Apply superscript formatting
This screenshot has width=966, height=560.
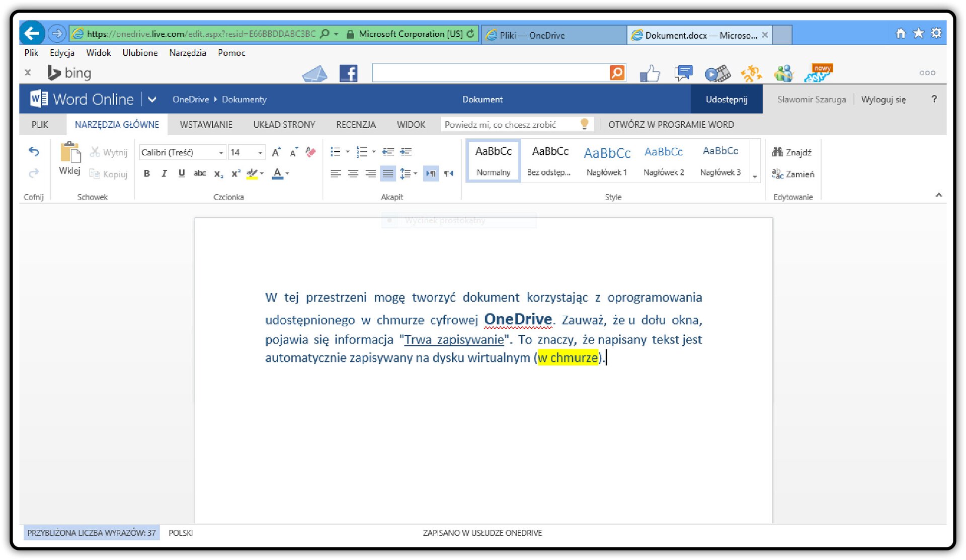[x=235, y=173]
